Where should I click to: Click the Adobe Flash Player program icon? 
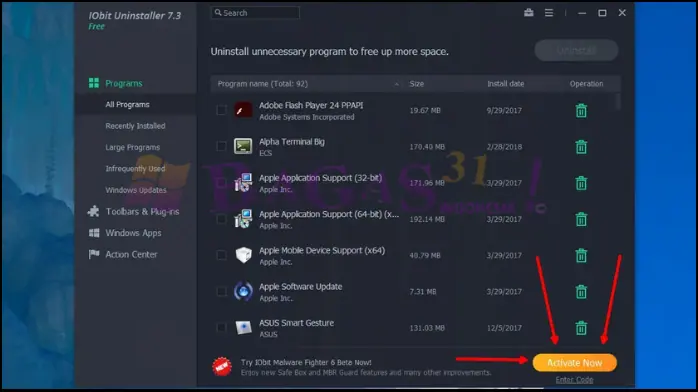pyautogui.click(x=243, y=110)
